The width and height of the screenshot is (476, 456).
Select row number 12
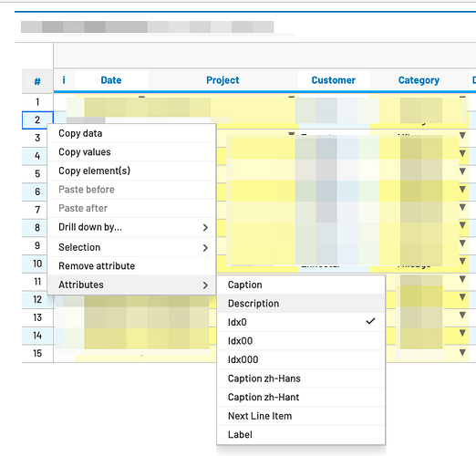pyautogui.click(x=37, y=299)
